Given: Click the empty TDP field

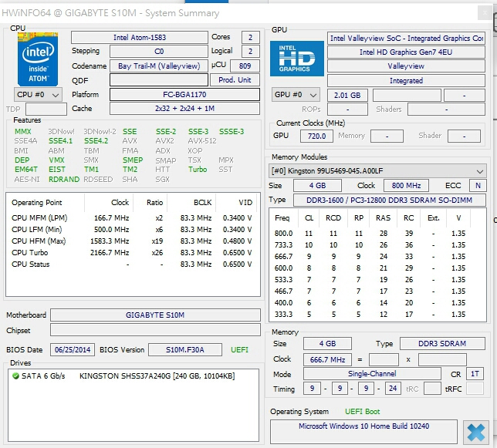Looking at the screenshot, I should [46, 109].
